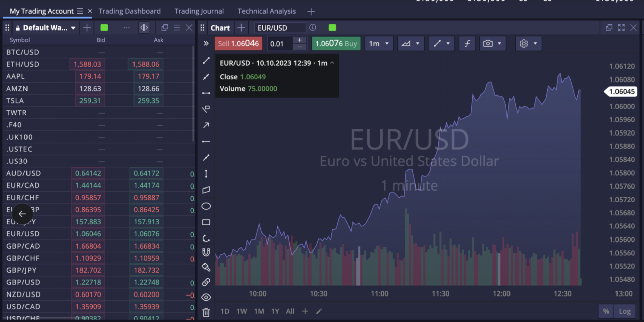This screenshot has width=644, height=322.
Task: Open the chart type dropdown
Action: click(x=411, y=43)
